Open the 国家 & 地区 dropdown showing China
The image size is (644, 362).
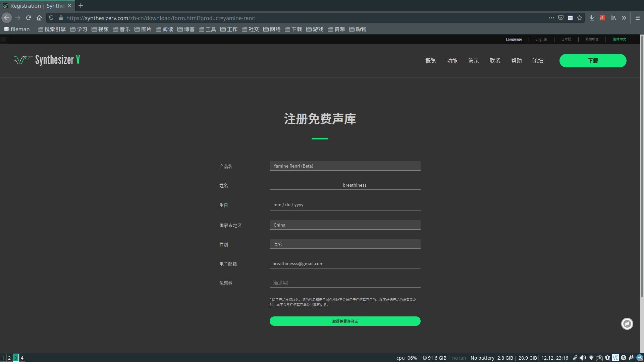click(345, 225)
